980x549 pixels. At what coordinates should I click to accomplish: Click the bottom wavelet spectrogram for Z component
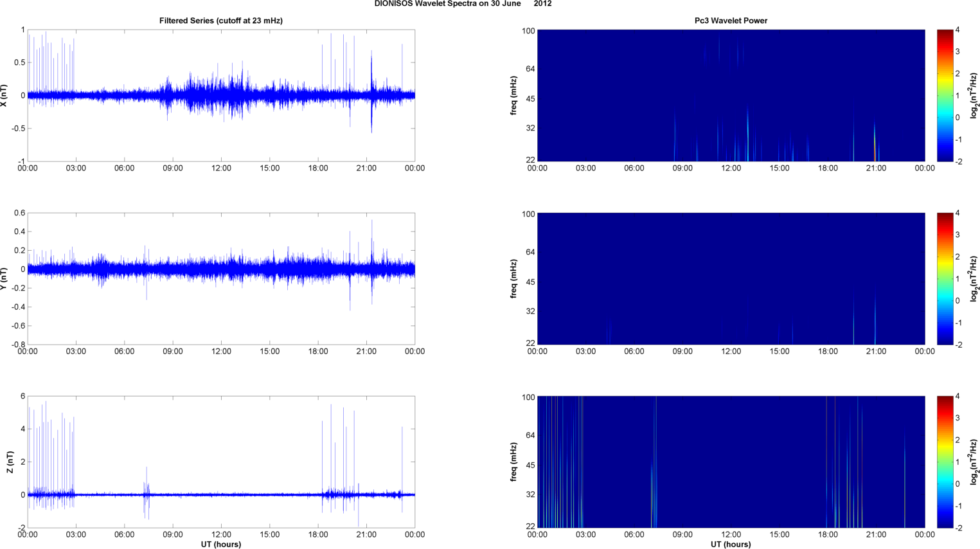click(x=731, y=462)
